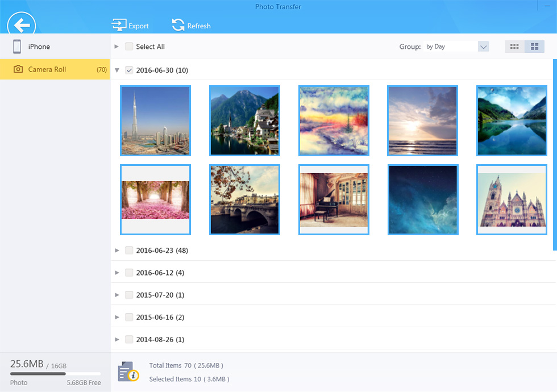Select the ocean sunset photo
Screen dimensions: 557x392
422,120
